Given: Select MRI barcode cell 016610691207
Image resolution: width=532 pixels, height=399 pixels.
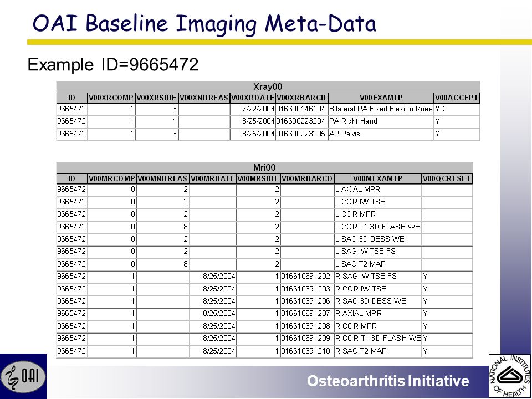Looking at the screenshot, I should [x=307, y=314].
